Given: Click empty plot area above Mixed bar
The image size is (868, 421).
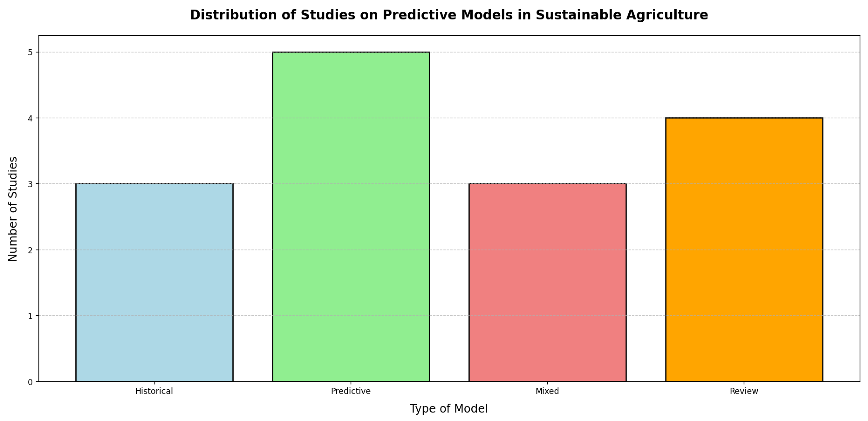Looking at the screenshot, I should 547,111.
